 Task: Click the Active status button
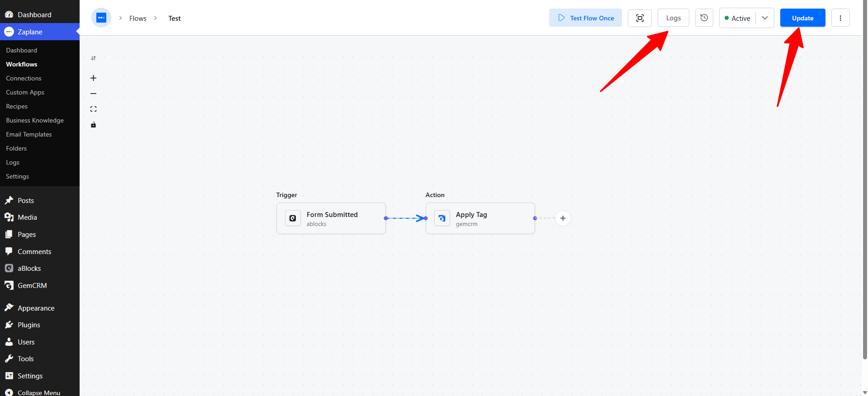(x=737, y=18)
